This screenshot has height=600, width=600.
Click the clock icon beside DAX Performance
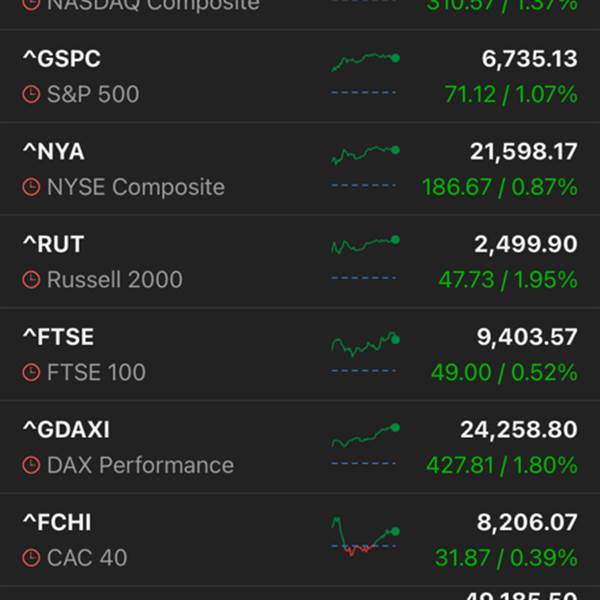click(x=31, y=465)
